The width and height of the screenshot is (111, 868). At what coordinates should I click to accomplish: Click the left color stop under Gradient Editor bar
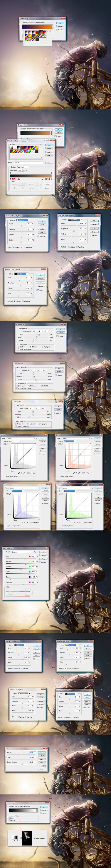10,179
